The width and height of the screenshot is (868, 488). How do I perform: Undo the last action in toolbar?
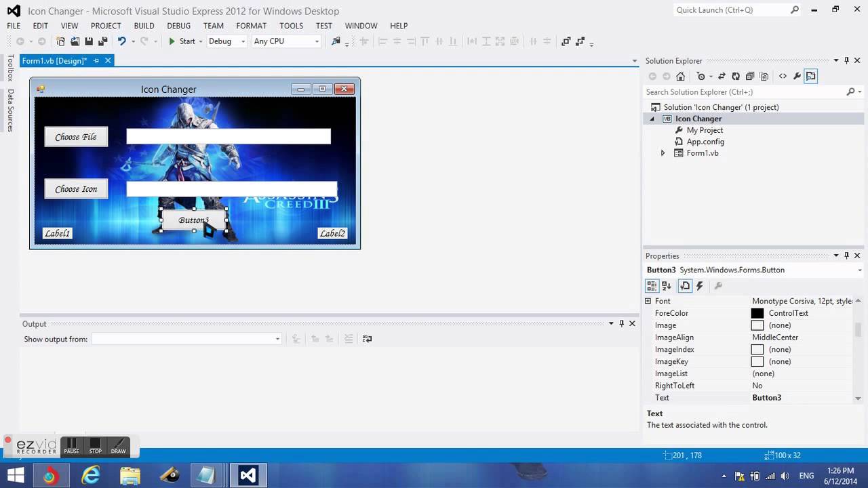(x=122, y=41)
